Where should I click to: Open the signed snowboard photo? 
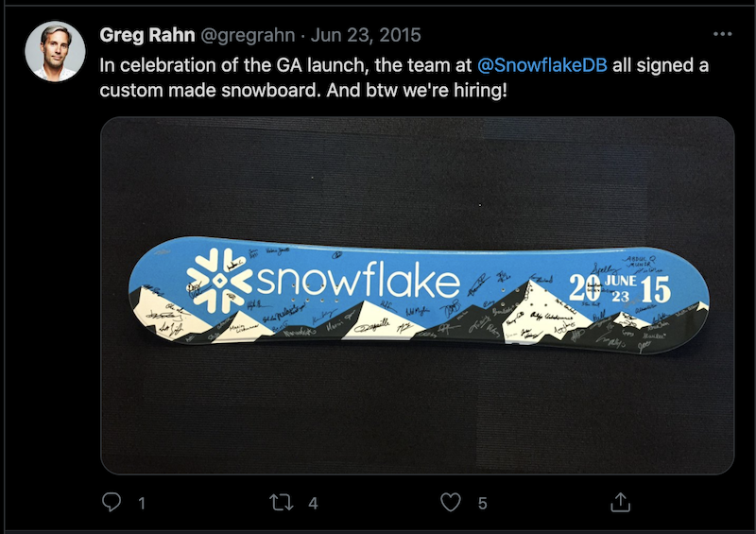[x=417, y=295]
